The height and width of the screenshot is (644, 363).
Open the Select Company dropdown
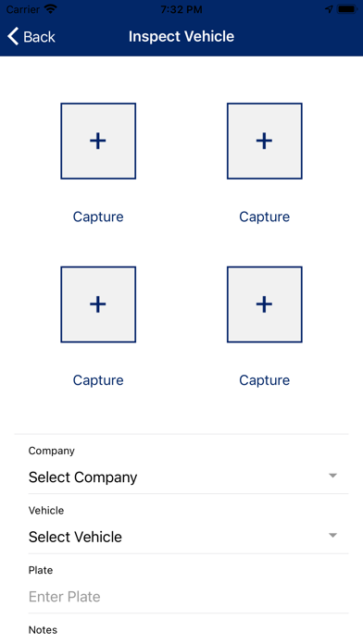pos(181,477)
